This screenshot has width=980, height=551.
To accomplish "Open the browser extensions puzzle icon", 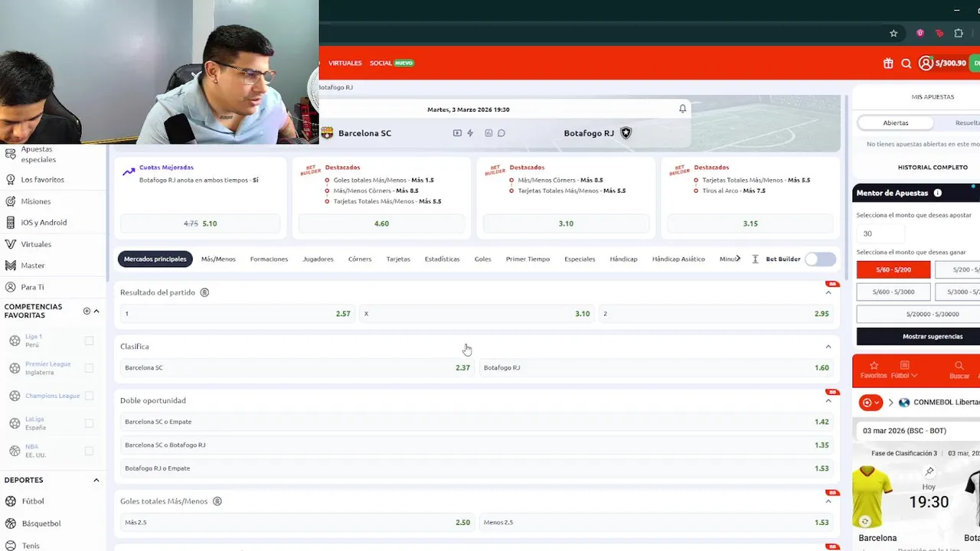I will [x=959, y=34].
